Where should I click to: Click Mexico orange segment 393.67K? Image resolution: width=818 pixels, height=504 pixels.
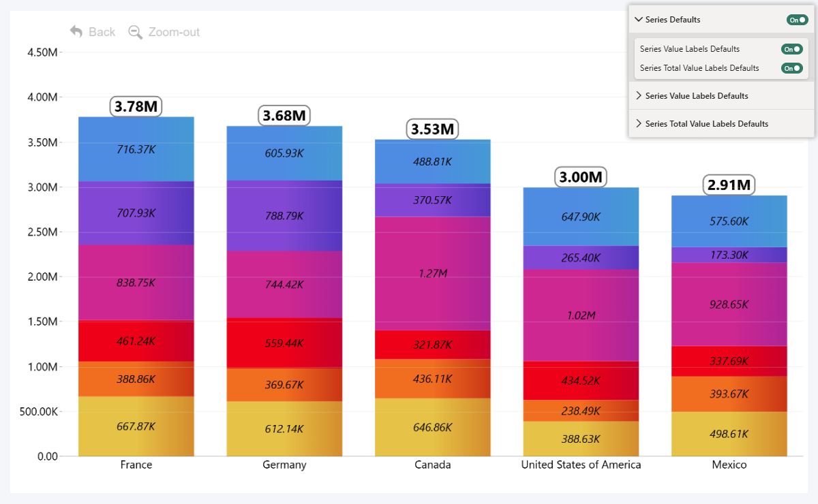pyautogui.click(x=729, y=394)
